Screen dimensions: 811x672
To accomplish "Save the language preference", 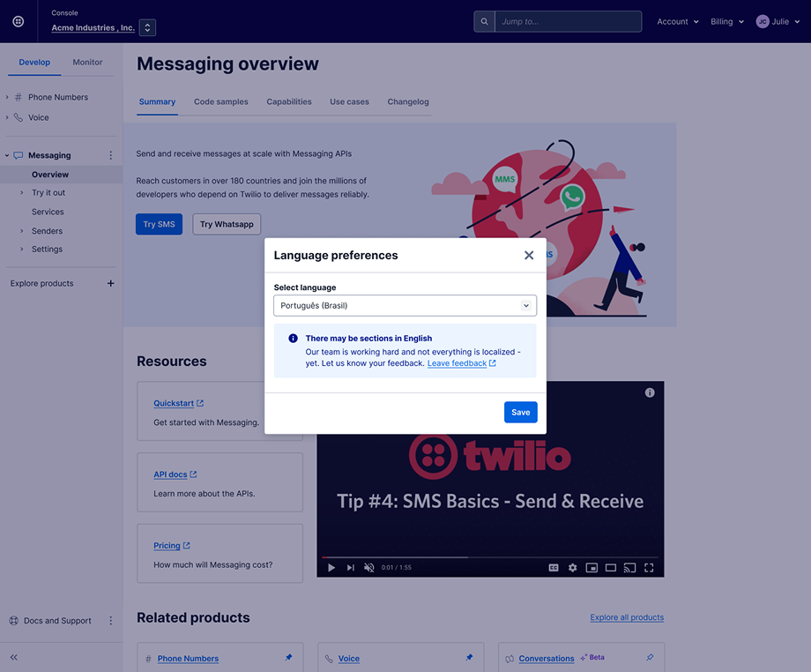I will (x=521, y=413).
